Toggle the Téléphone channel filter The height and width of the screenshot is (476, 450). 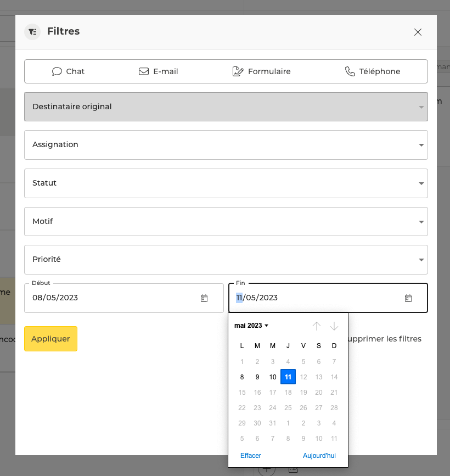pyautogui.click(x=373, y=71)
